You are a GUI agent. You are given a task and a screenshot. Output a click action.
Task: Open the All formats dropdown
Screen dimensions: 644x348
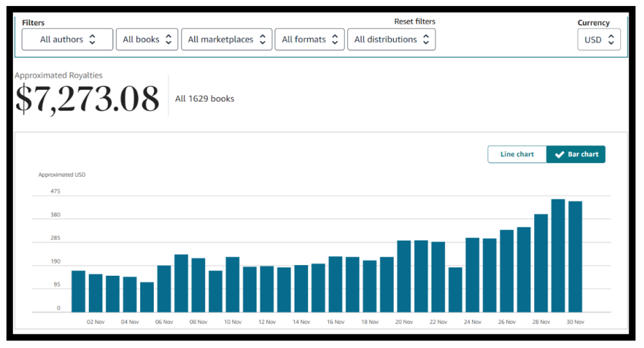coord(310,39)
